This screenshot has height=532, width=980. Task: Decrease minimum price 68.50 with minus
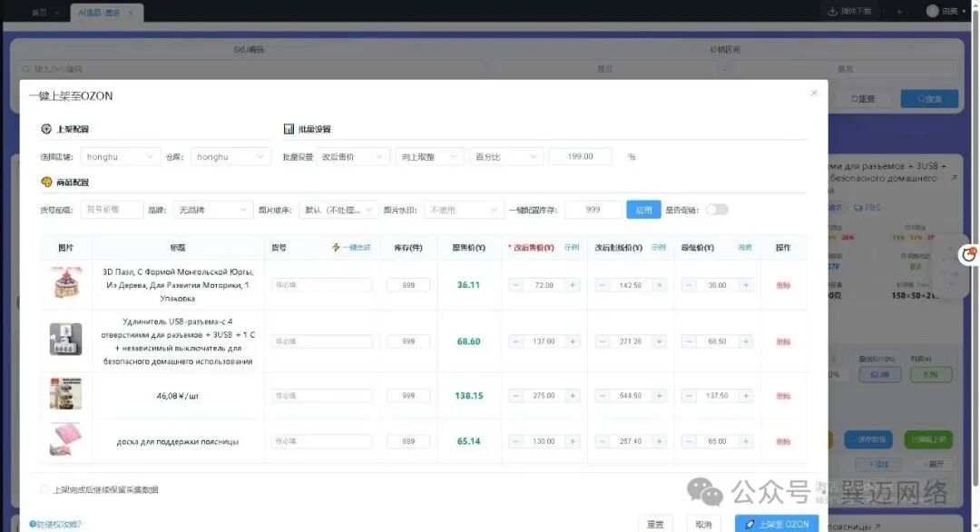click(x=689, y=341)
